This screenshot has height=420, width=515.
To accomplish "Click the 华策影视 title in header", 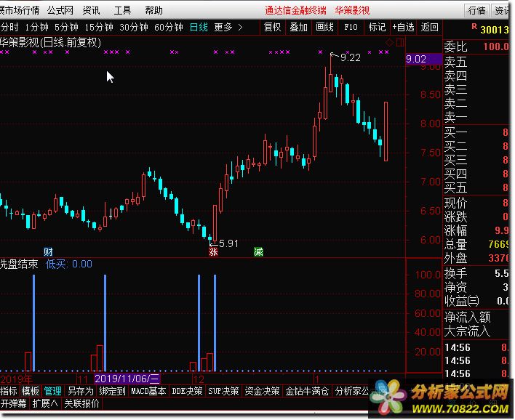I will (x=352, y=10).
